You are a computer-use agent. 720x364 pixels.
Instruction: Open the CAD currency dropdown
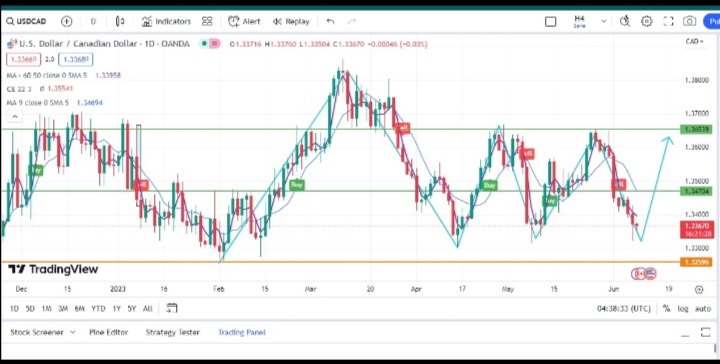694,42
